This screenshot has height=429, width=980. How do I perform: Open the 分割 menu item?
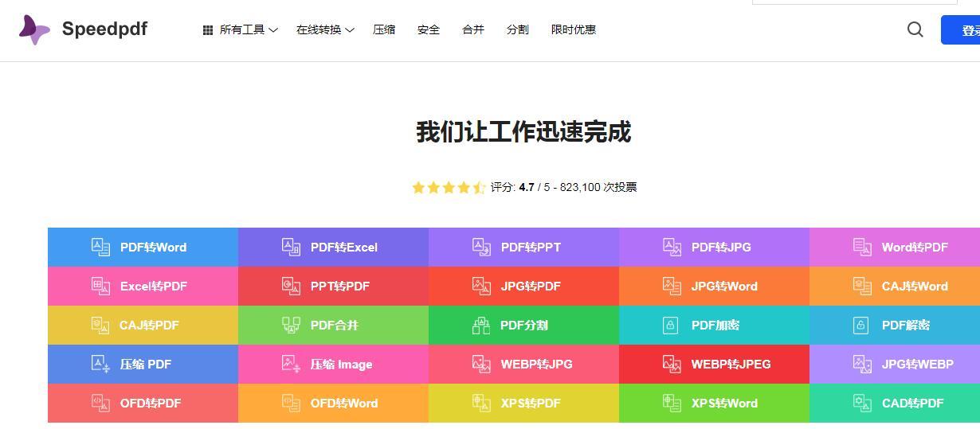coord(518,29)
